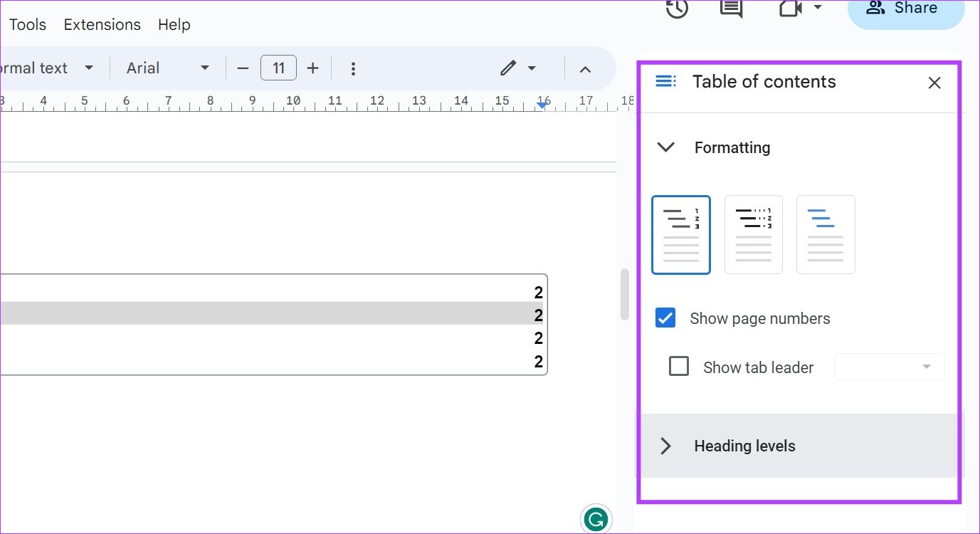Click the font size field showing 11

coord(279,68)
